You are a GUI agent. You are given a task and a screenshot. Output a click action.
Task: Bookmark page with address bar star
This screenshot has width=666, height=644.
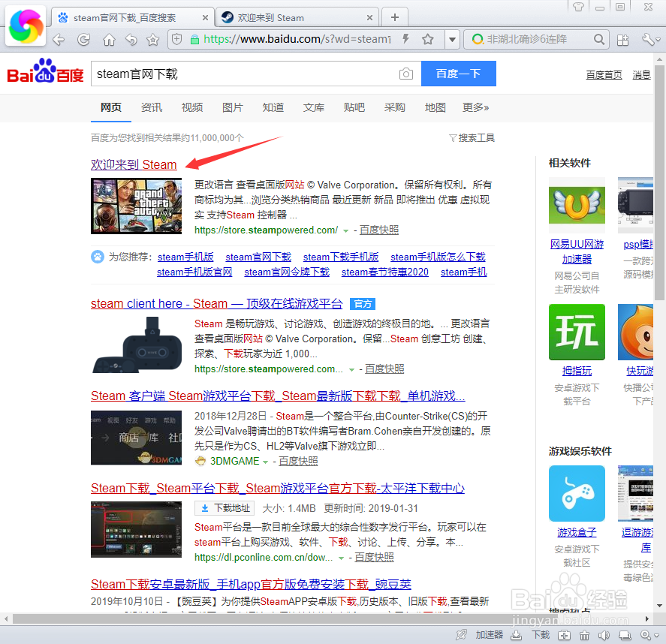coord(428,40)
